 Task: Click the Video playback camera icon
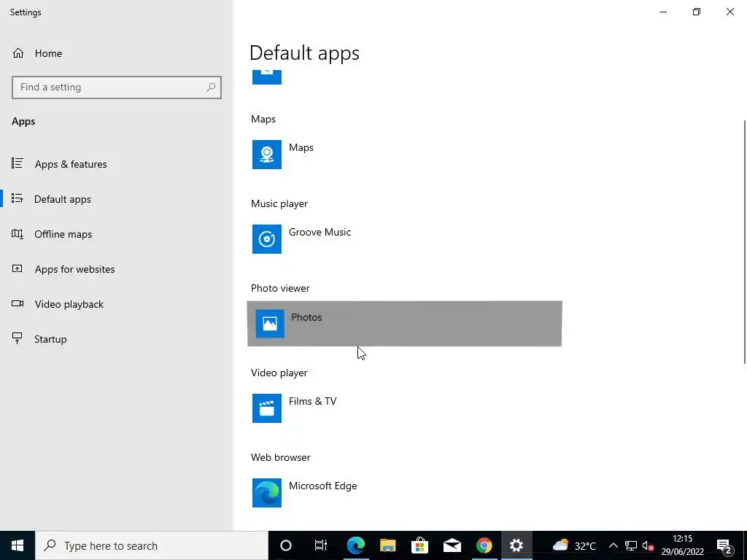[18, 304]
